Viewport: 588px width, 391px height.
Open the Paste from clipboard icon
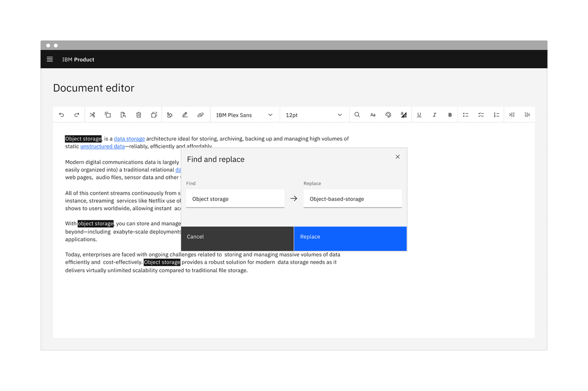[x=123, y=115]
